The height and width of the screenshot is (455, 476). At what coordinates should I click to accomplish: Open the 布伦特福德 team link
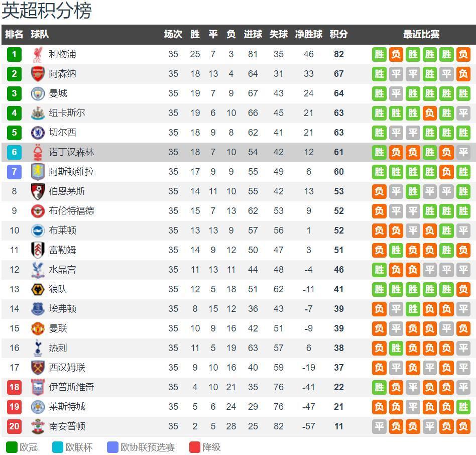pyautogui.click(x=71, y=211)
